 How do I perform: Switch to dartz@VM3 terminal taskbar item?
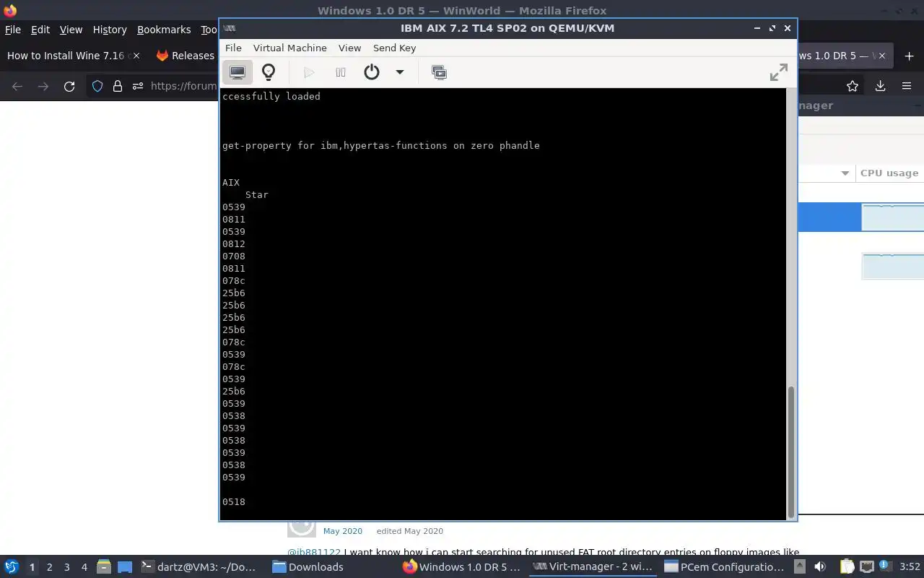coord(199,567)
